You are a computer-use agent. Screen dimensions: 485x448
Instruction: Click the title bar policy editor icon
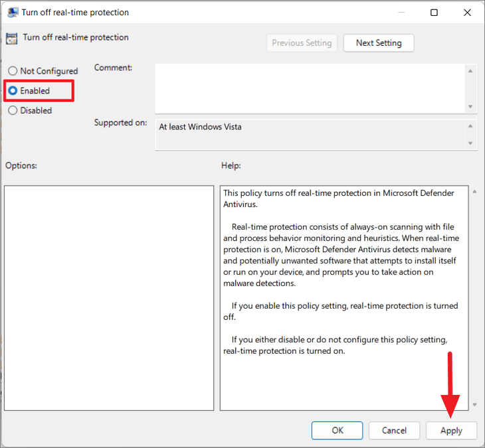[13, 13]
